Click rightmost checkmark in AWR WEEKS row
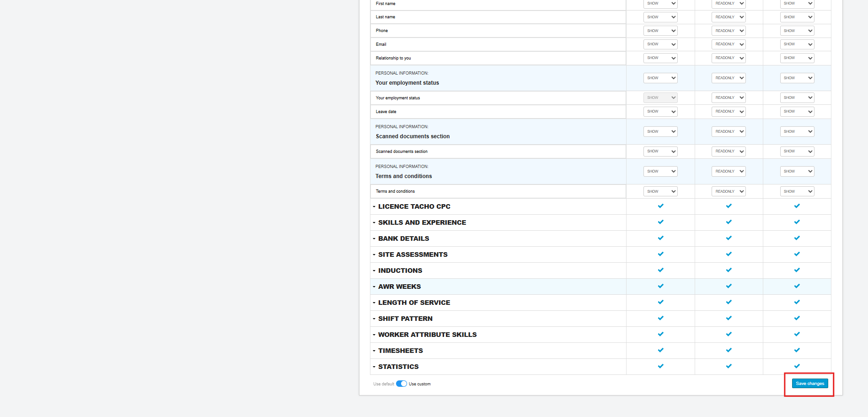 pos(797,286)
